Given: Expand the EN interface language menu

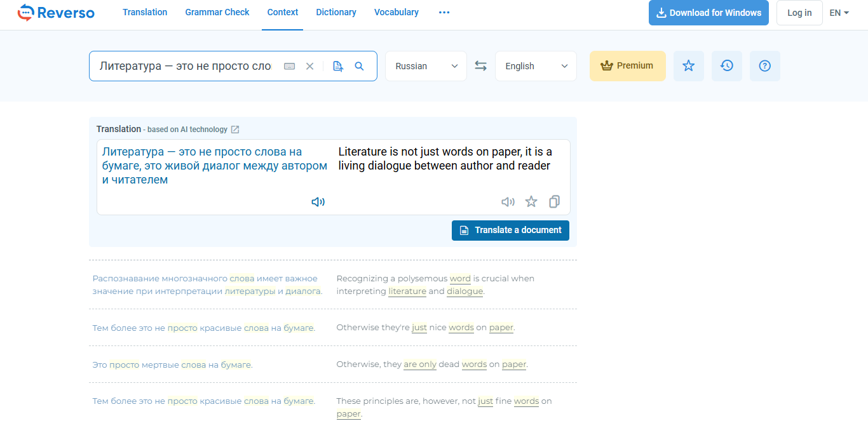Looking at the screenshot, I should [839, 13].
